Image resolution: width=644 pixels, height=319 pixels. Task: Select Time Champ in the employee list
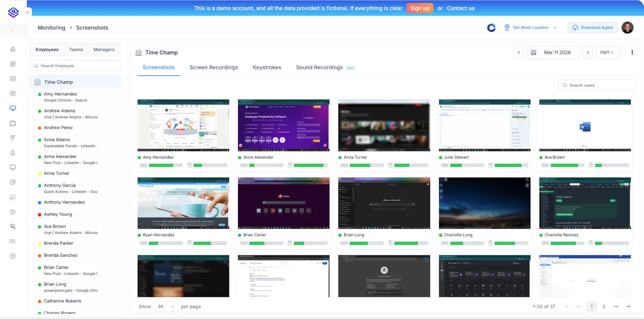(x=76, y=82)
